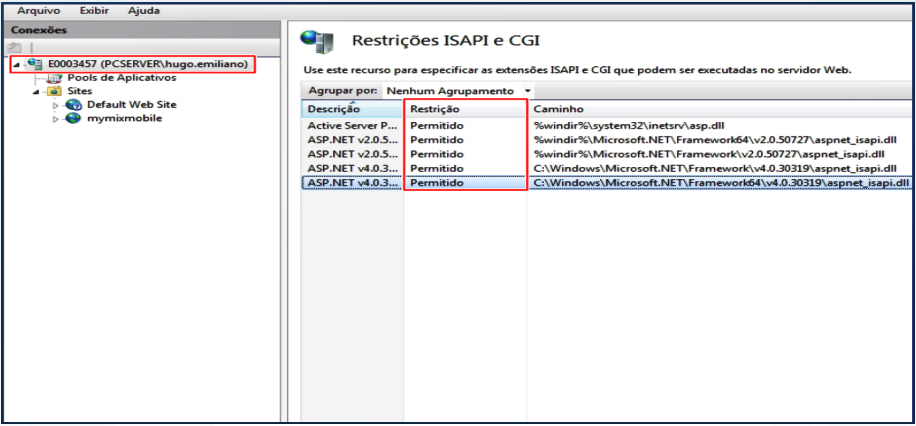Select Default Web Site in tree
This screenshot has height=426, width=916.
131,105
